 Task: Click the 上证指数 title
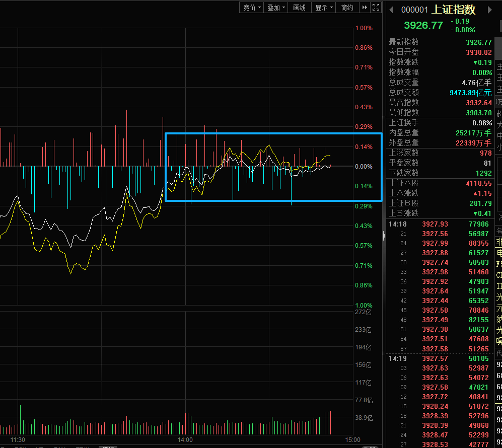pyautogui.click(x=453, y=10)
